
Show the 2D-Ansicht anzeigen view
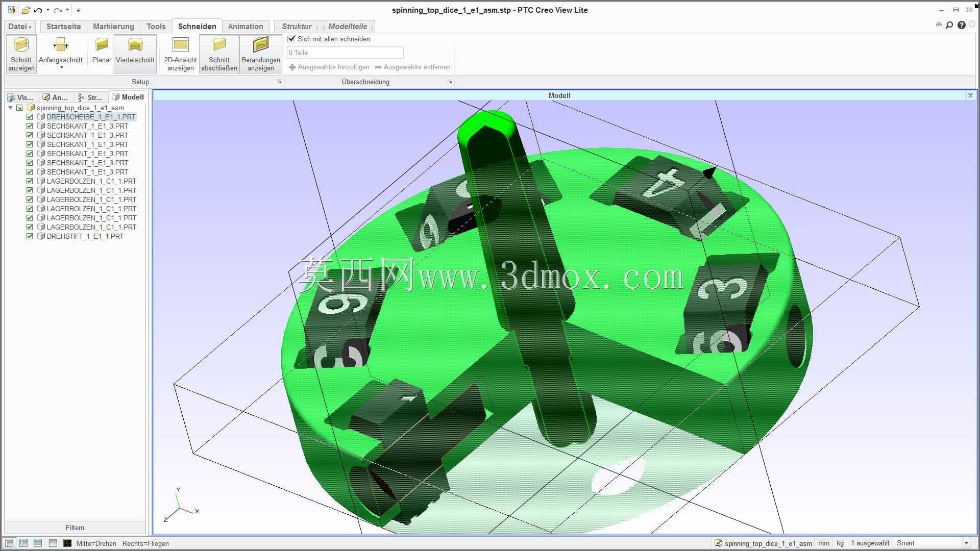pos(180,54)
